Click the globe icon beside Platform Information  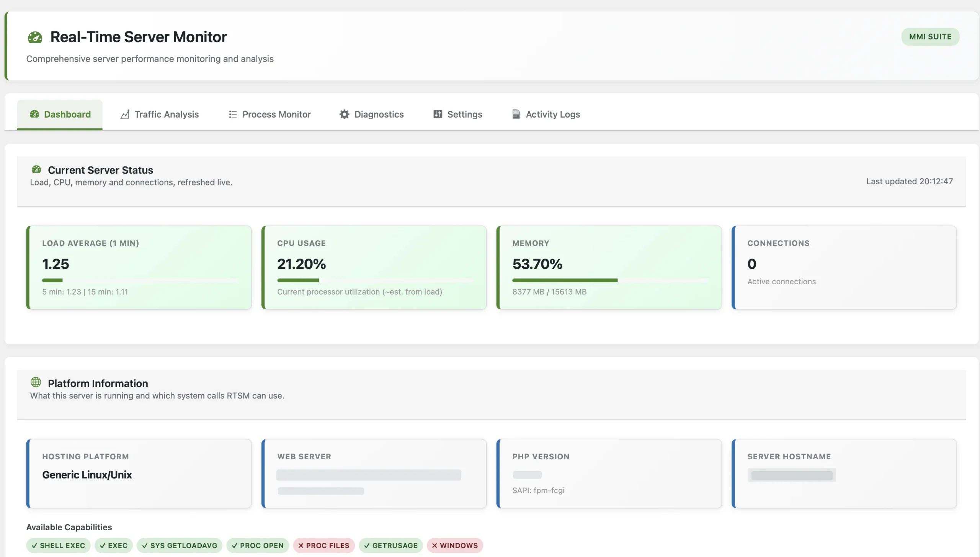36,382
